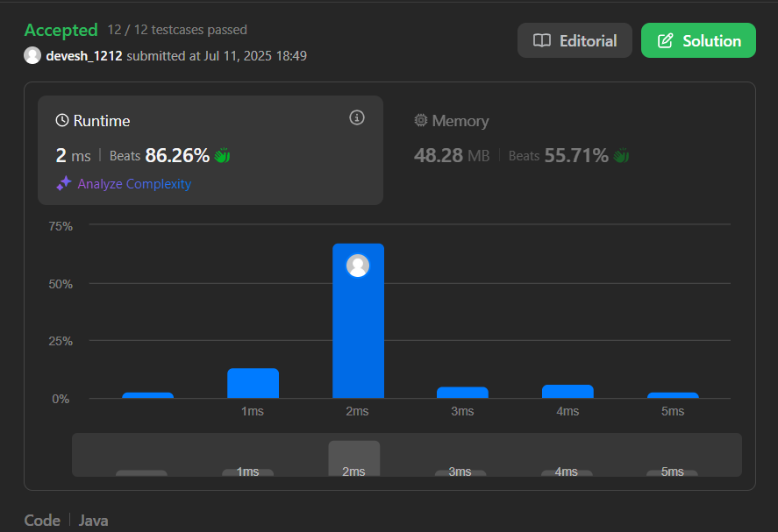Click the 1ms segment in the range selector
778x532 pixels.
247,472
